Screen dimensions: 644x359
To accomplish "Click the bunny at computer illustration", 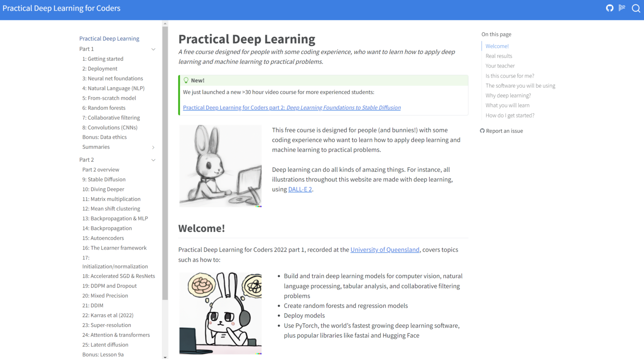I will 220,166.
